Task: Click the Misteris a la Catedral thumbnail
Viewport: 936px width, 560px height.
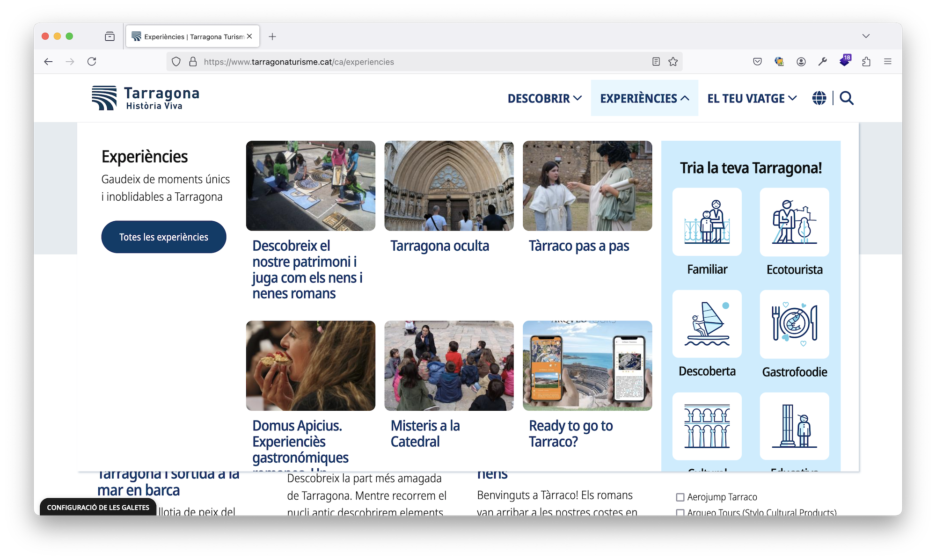Action: 449,365
